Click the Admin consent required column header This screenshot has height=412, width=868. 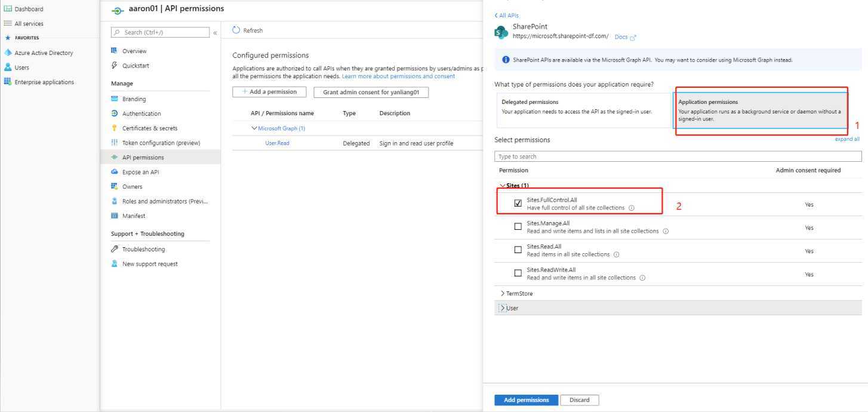click(x=808, y=170)
